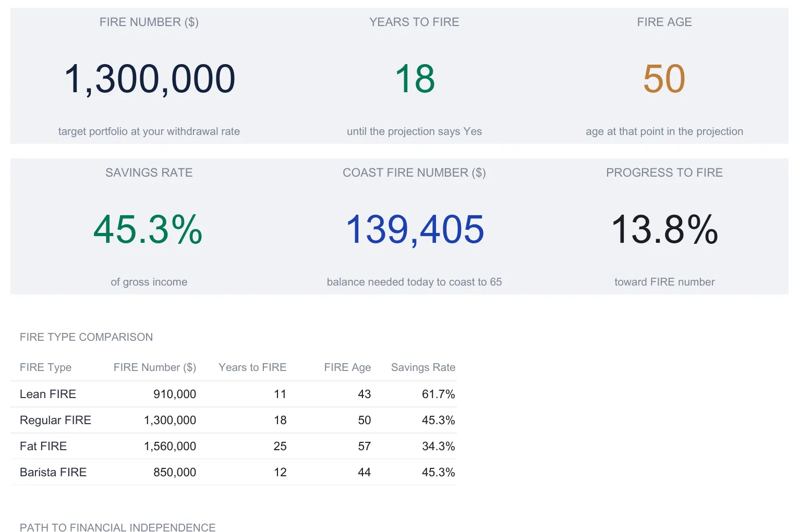Viewport: 799px width, 532px height.
Task: Click Fat FIRE age value 57
Action: pyautogui.click(x=365, y=446)
